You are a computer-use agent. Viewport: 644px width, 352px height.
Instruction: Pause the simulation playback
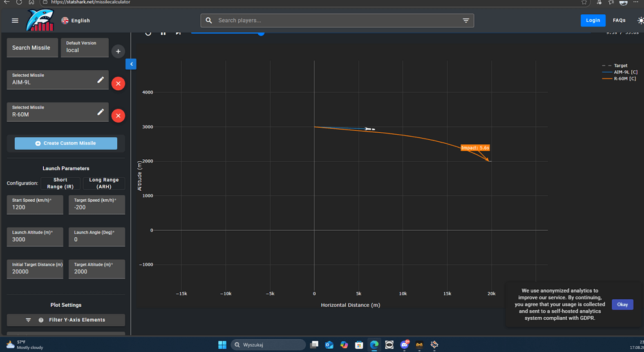163,34
